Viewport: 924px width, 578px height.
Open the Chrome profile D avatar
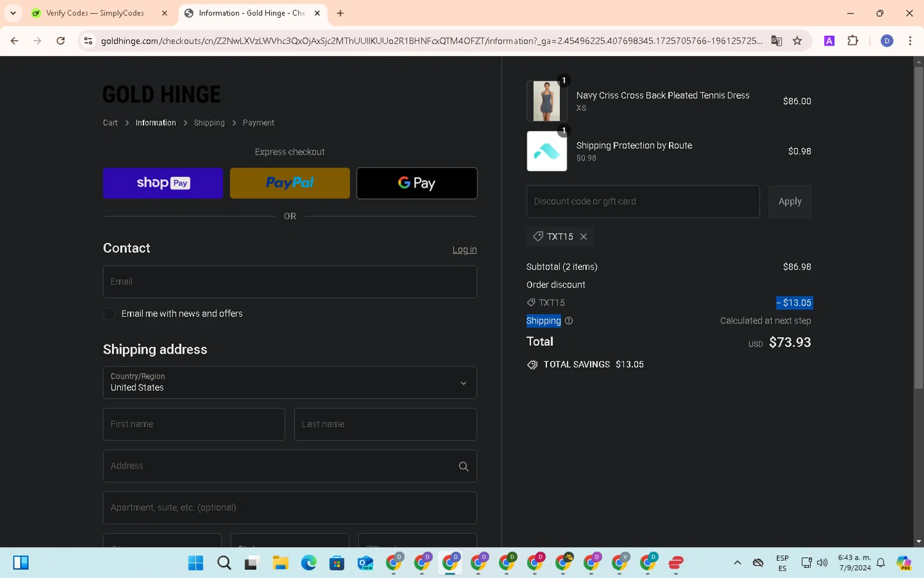pos(886,41)
